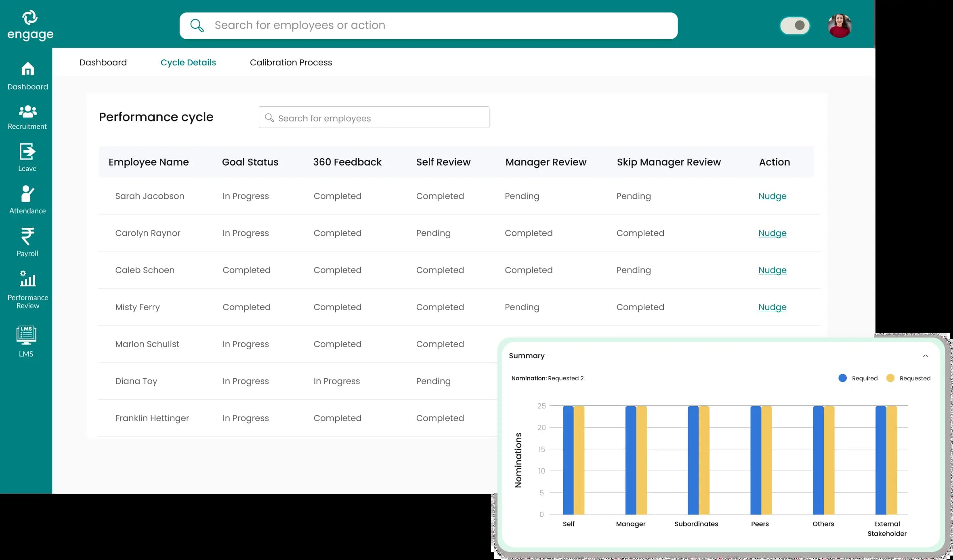953x560 pixels.
Task: Open the Dashboard module from the sidebar
Action: pos(27,75)
